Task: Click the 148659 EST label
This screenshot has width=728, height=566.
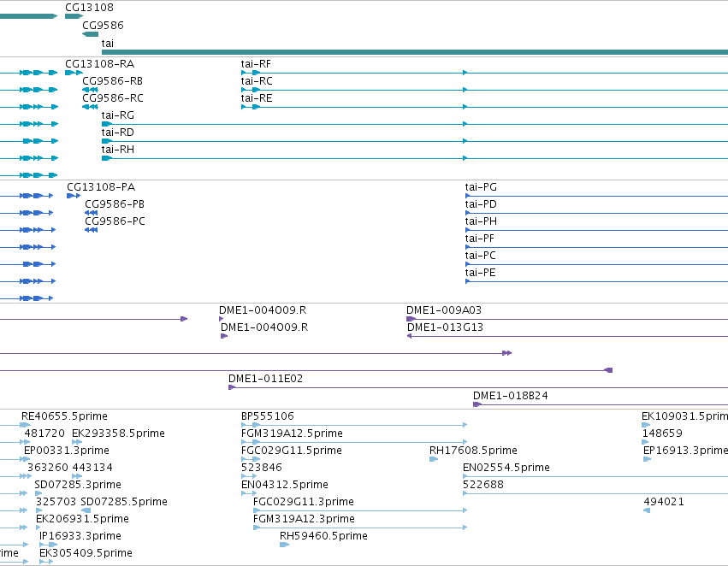Action: click(x=662, y=433)
